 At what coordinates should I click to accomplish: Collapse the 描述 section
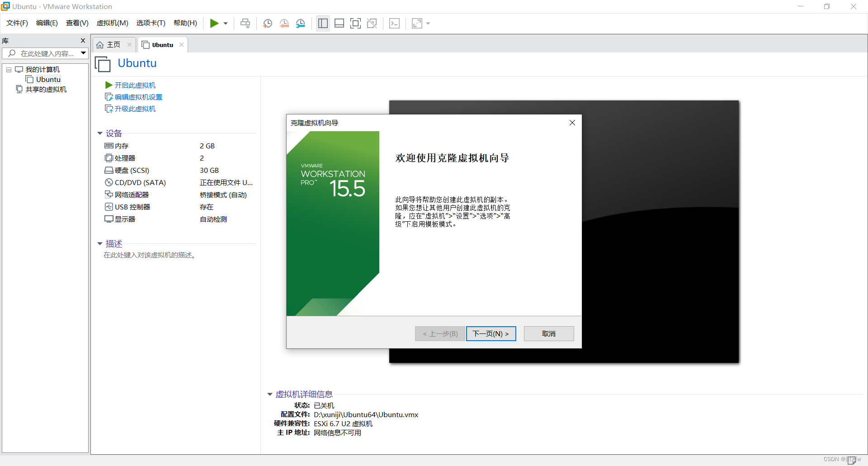tap(100, 244)
